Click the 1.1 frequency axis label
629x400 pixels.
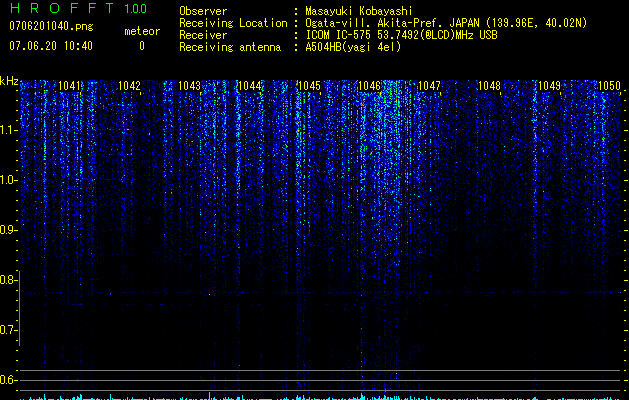click(8, 130)
